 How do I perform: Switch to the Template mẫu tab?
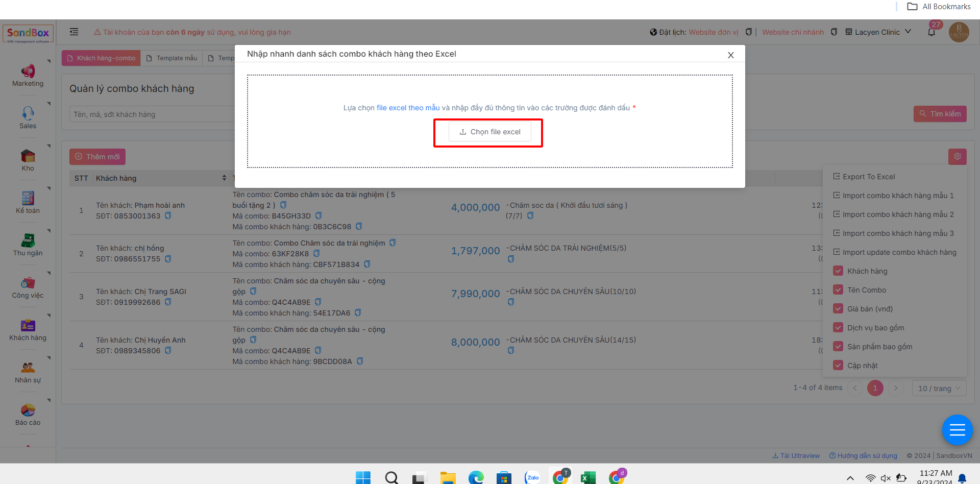[x=172, y=58]
